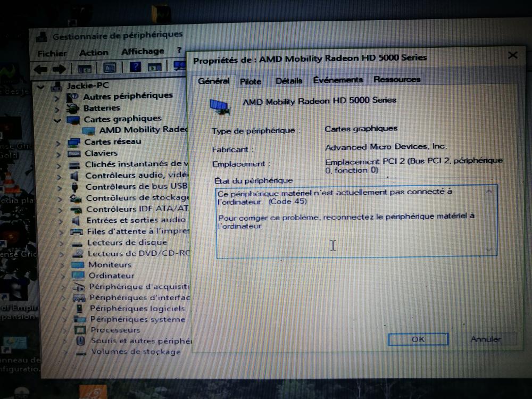Expand the Batteries chevron

point(57,110)
